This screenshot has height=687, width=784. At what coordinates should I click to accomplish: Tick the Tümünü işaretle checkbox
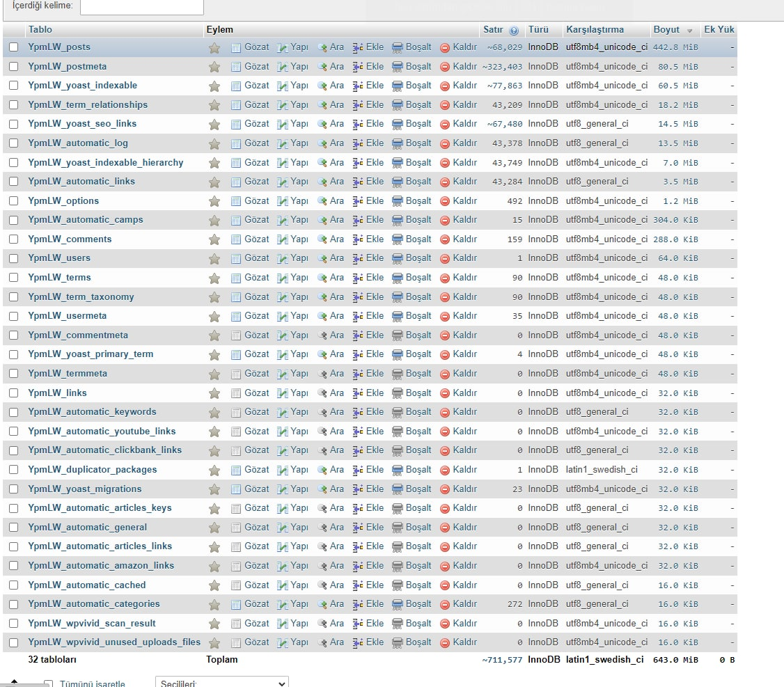(x=49, y=684)
